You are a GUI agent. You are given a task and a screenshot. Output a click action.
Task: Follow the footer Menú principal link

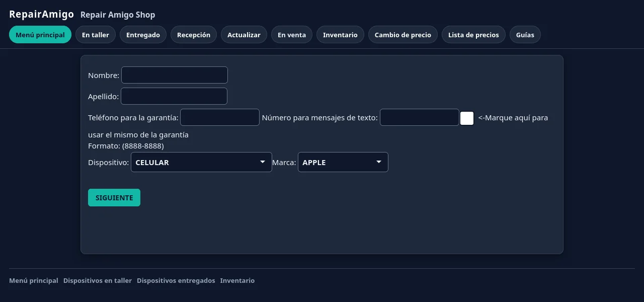(34, 280)
